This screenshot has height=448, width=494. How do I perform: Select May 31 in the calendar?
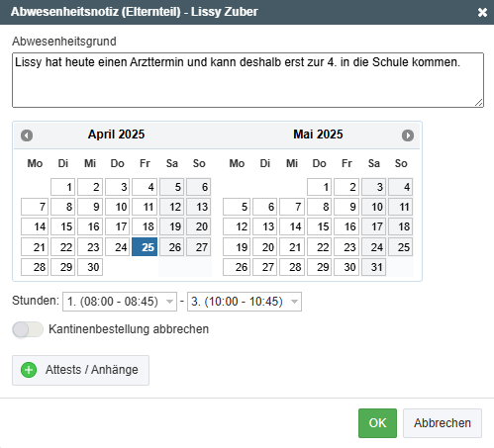point(373,267)
